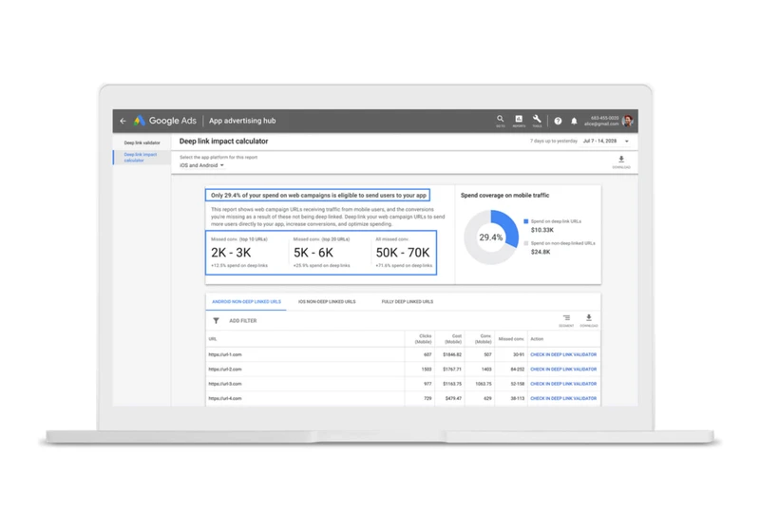Click the $10.33K deep link spend value
The width and height of the screenshot is (760, 532).
pos(541,230)
